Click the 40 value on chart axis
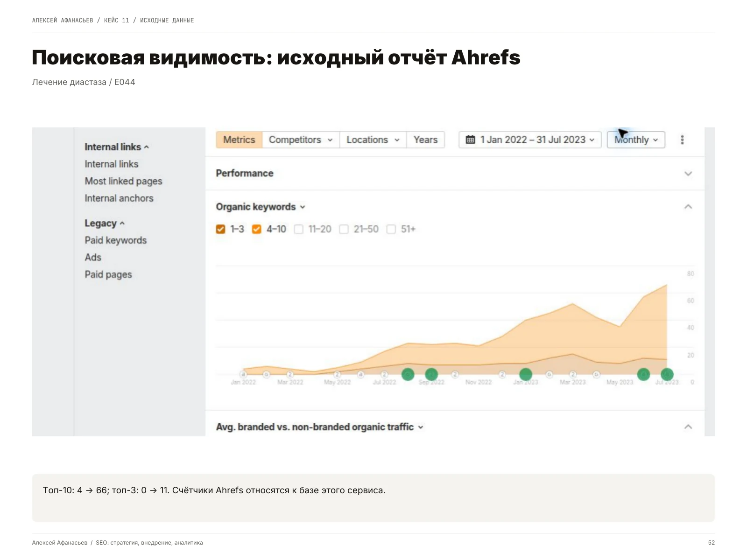 tap(691, 328)
